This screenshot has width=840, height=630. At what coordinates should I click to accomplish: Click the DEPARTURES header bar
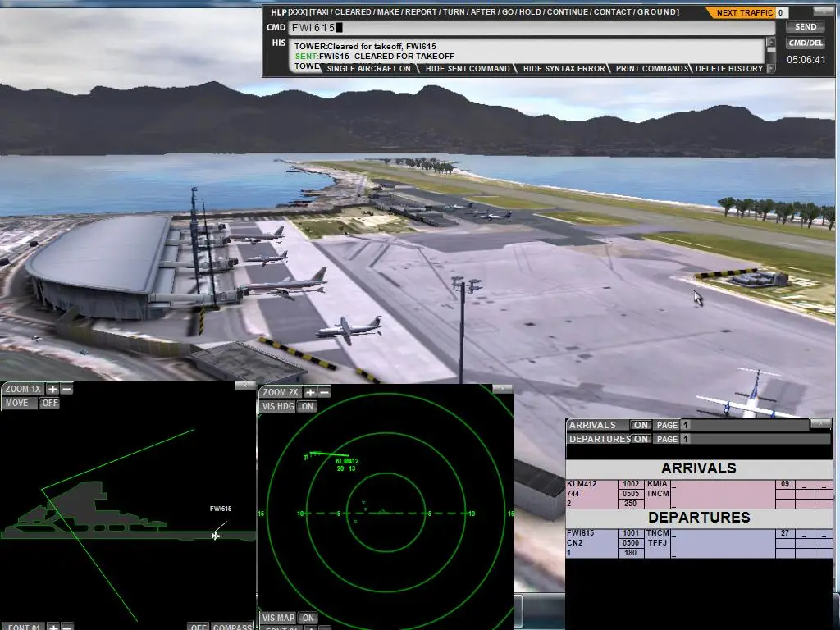(x=699, y=518)
